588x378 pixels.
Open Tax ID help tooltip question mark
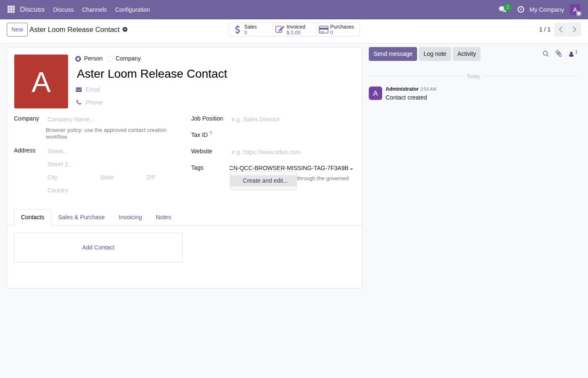pyautogui.click(x=211, y=133)
